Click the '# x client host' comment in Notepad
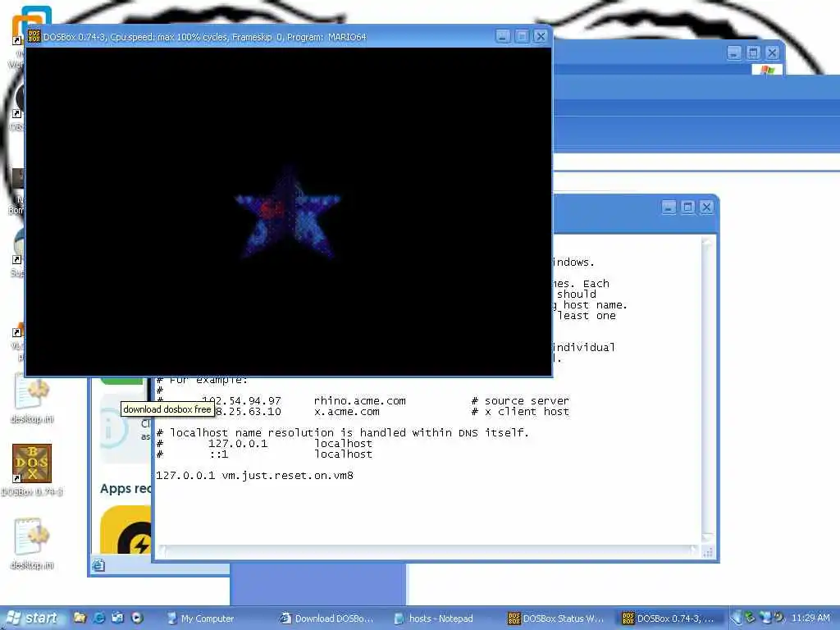 pyautogui.click(x=520, y=412)
